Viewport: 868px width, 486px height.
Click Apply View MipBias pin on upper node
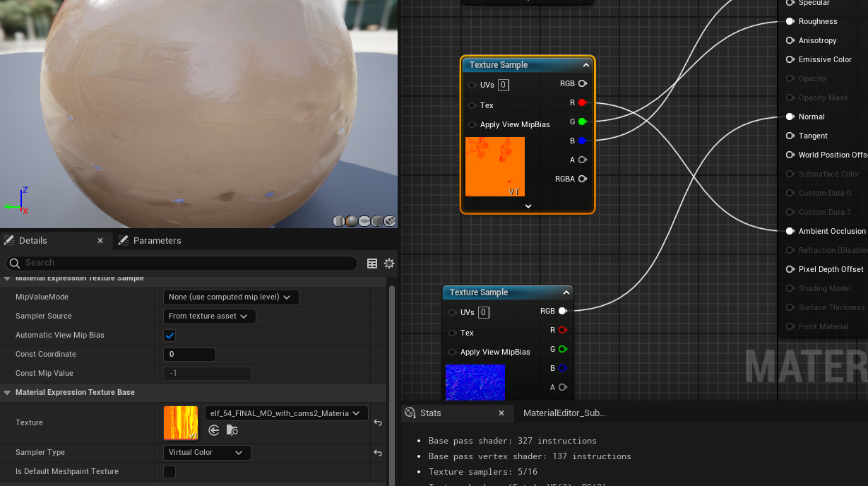(x=472, y=124)
